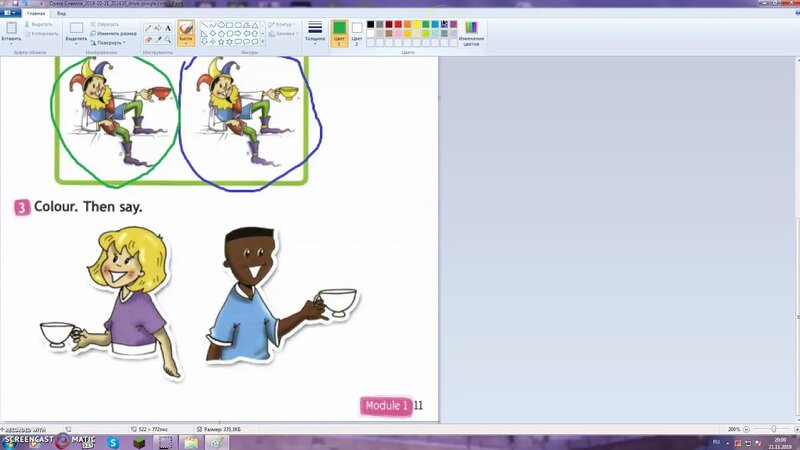The image size is (800, 450).
Task: Click the zoom out minus button
Action: 746,430
